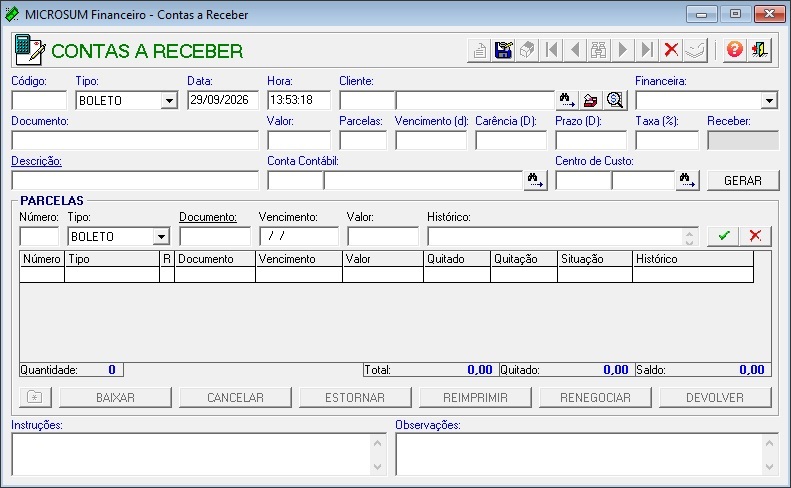Click the REIMPRIMIR button
This screenshot has width=791, height=488.
pos(475,397)
